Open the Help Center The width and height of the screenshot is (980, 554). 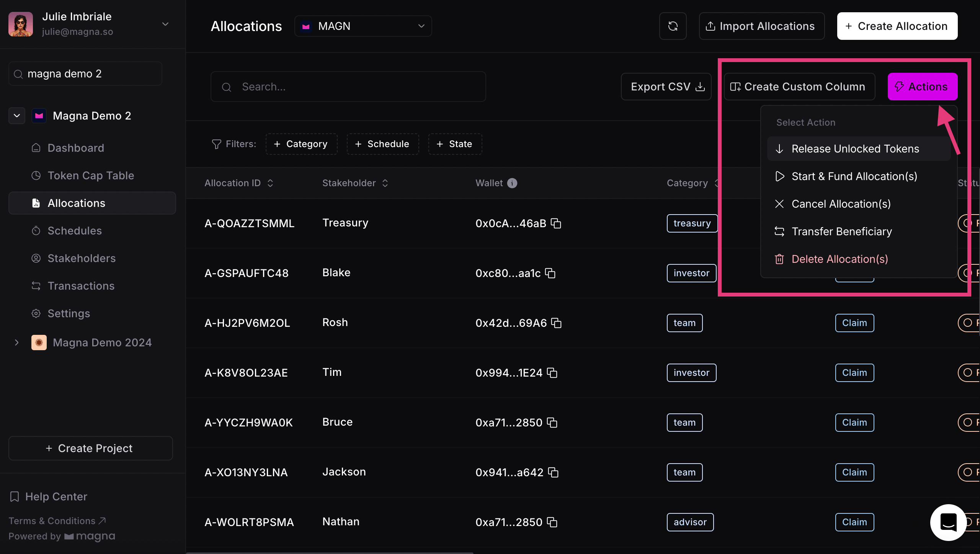(48, 497)
